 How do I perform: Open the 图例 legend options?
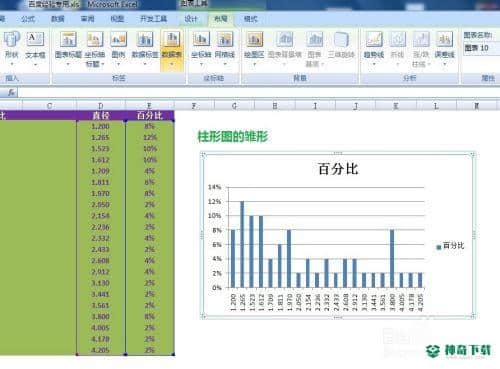point(118,48)
